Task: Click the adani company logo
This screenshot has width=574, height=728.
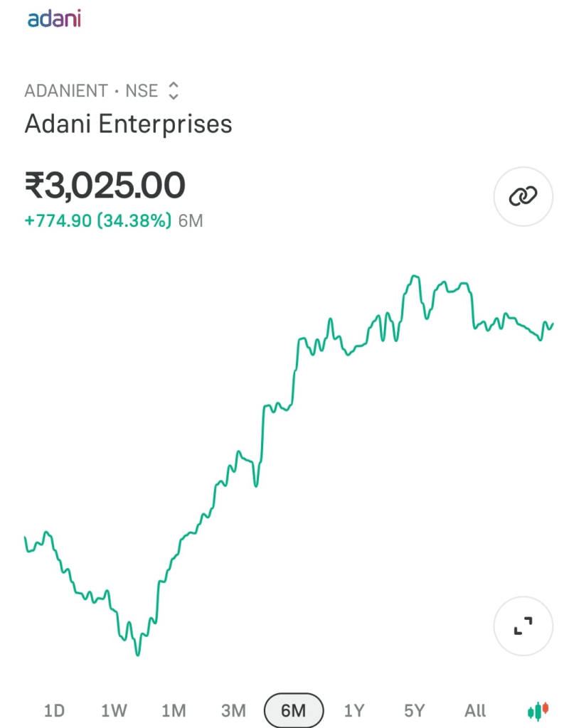Action: point(54,18)
